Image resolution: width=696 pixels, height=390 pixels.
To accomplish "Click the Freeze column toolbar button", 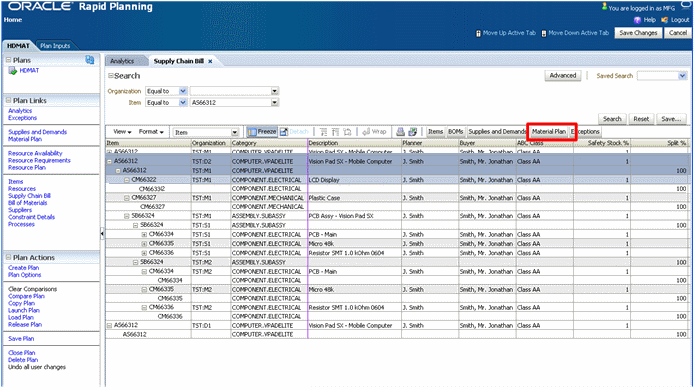I will click(x=262, y=132).
